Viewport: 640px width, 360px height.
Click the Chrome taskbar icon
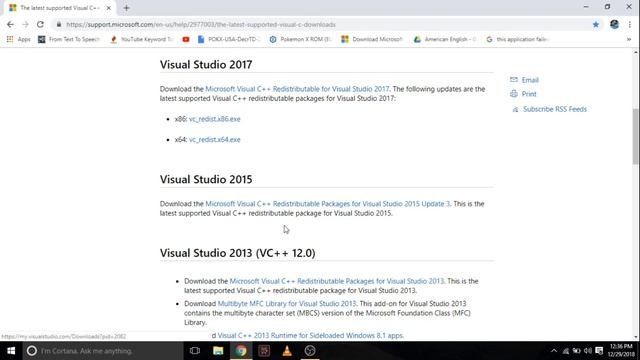241,351
